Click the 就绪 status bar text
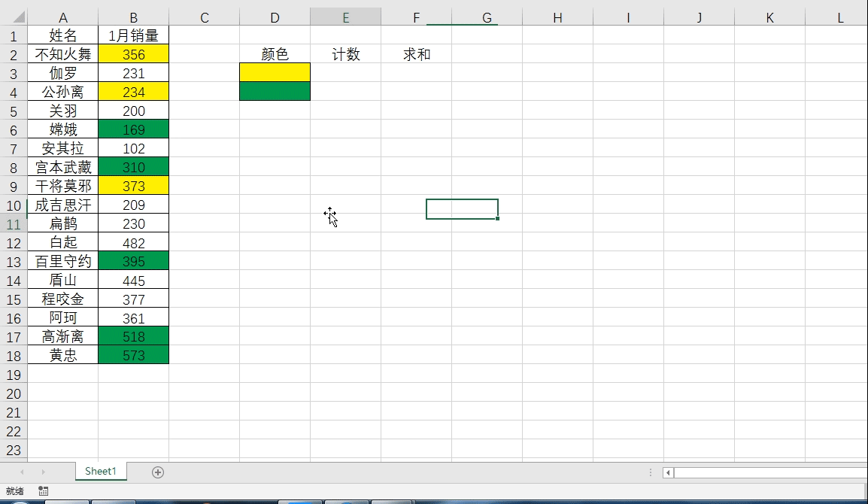This screenshot has width=868, height=504. (15, 490)
